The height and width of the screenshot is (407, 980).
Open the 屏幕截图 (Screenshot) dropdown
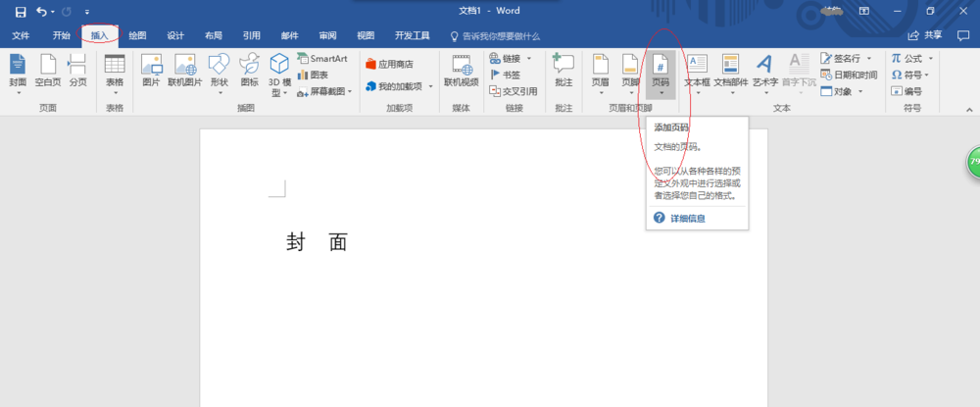click(x=325, y=91)
